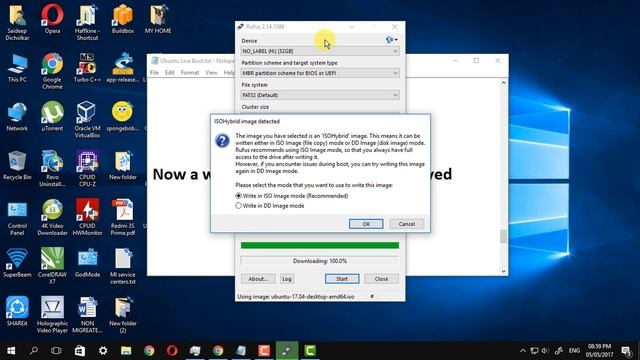Open Notepad Edit menu
640x360 pixels.
click(x=169, y=72)
